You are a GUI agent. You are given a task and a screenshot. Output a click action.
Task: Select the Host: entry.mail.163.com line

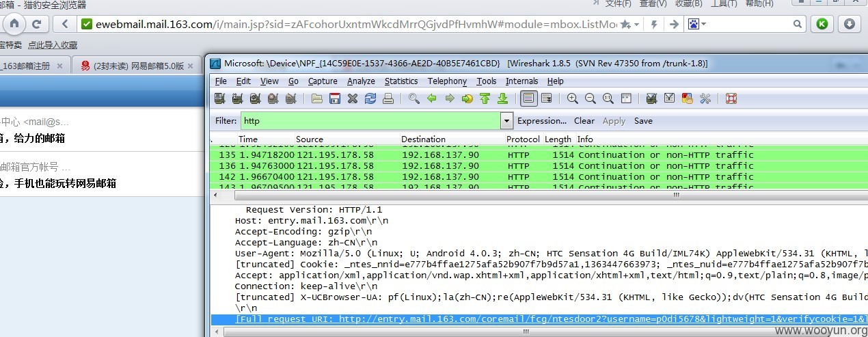pyautogui.click(x=312, y=221)
